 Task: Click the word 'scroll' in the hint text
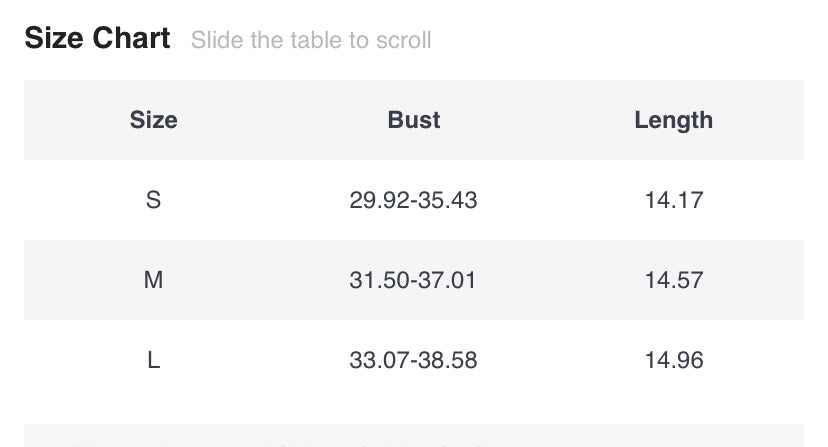404,41
